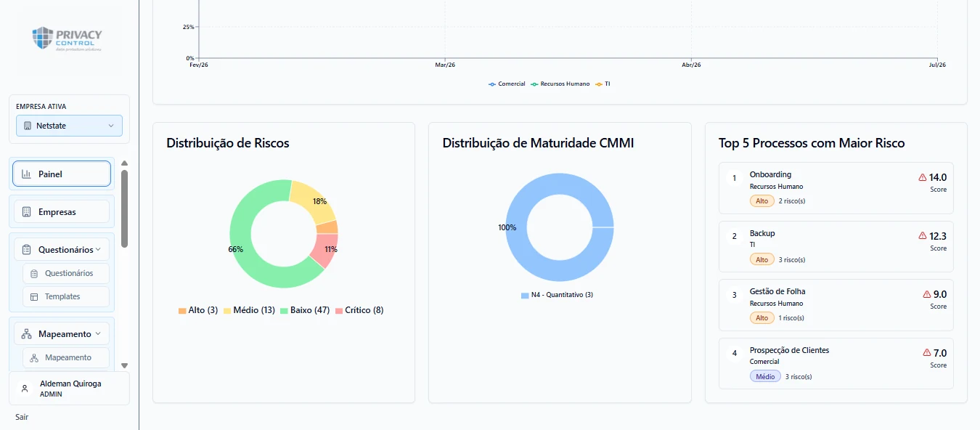Click '1 risco(s)' text under Gestão de Folha
The image size is (980, 430).
pos(791,318)
